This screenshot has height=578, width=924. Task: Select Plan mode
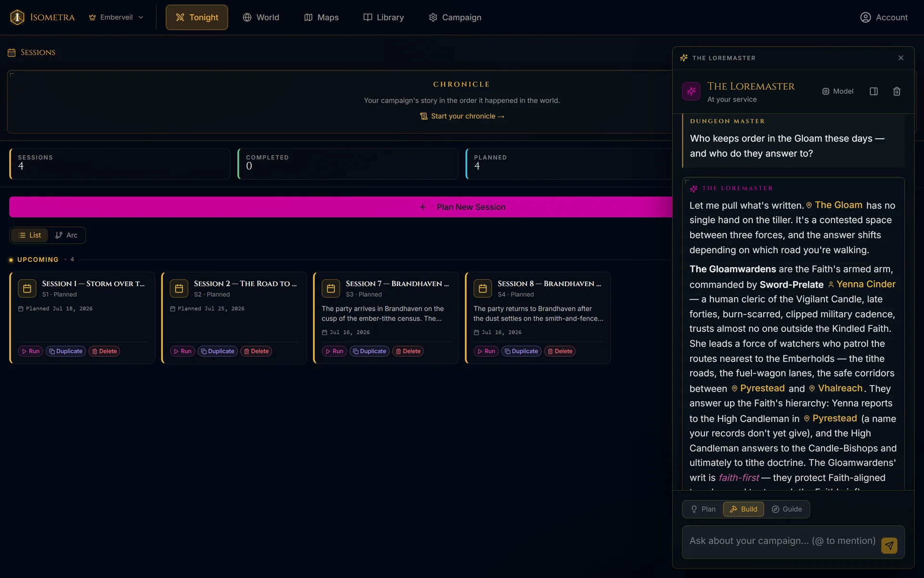click(703, 509)
